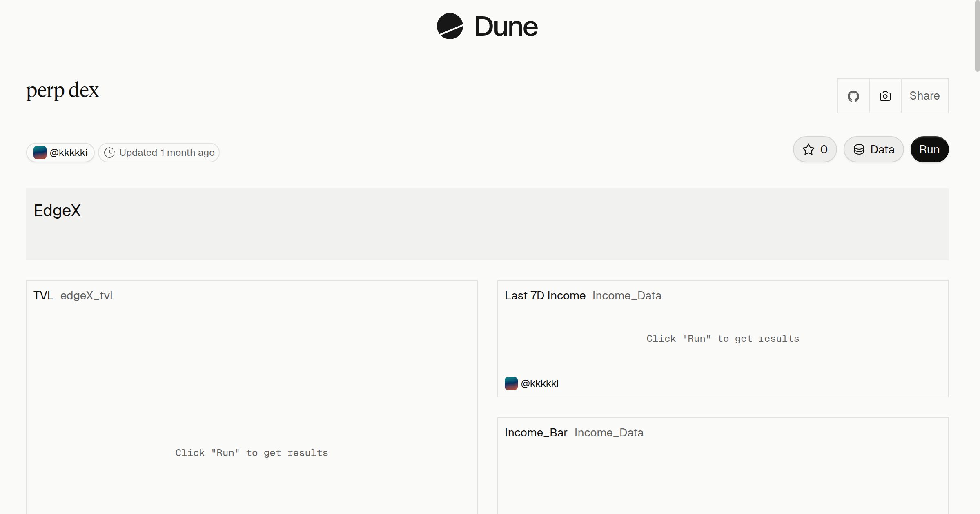This screenshot has width=980, height=514.
Task: Click the Share button
Action: [x=925, y=96]
